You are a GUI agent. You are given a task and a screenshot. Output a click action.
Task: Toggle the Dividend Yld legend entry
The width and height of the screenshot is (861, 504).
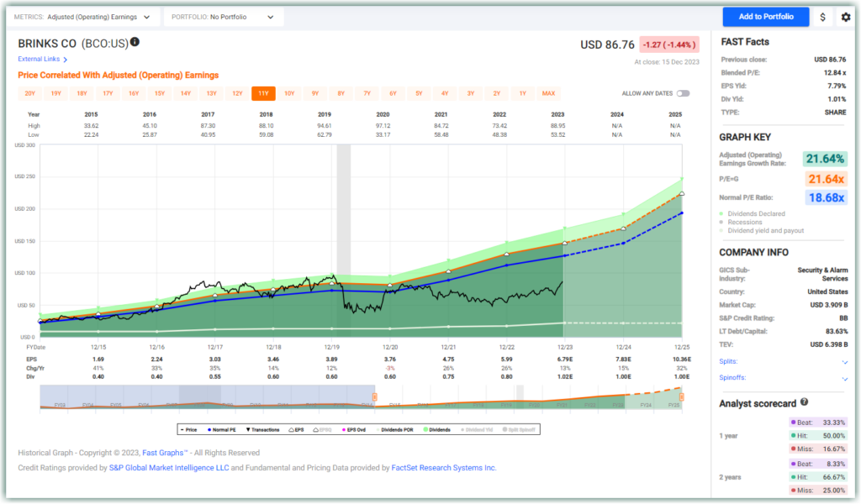[x=477, y=429]
